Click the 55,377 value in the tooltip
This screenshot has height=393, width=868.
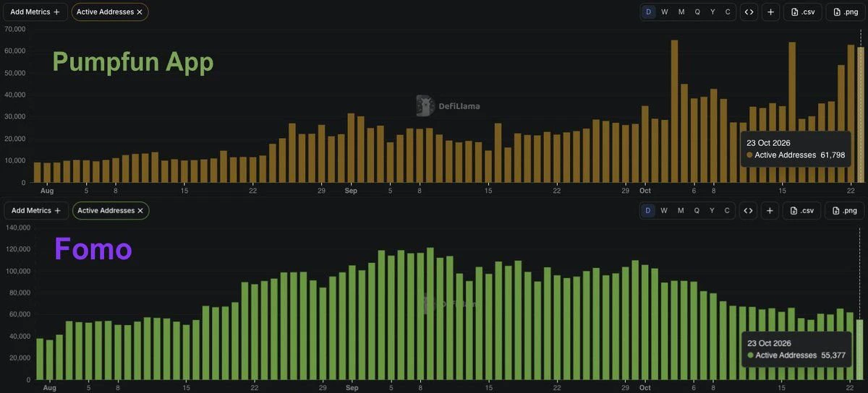pyautogui.click(x=833, y=355)
